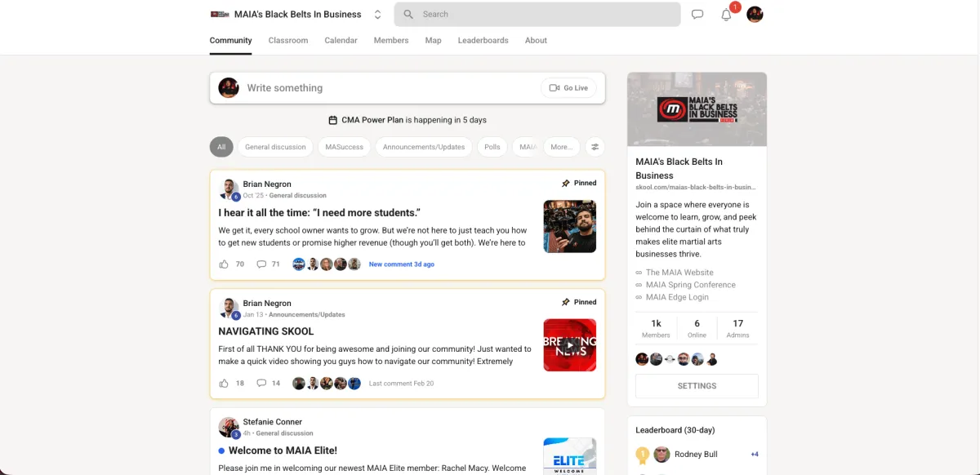
Task: Start a Go Live session
Action: click(x=568, y=88)
